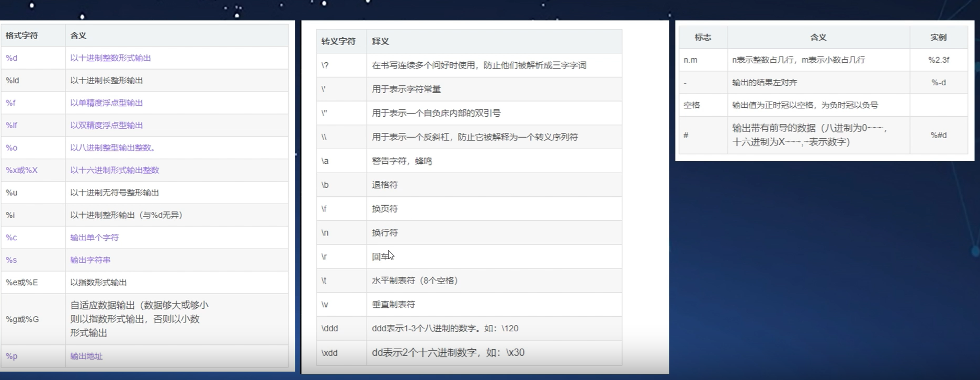Click the %p pointer format link

(x=12, y=356)
